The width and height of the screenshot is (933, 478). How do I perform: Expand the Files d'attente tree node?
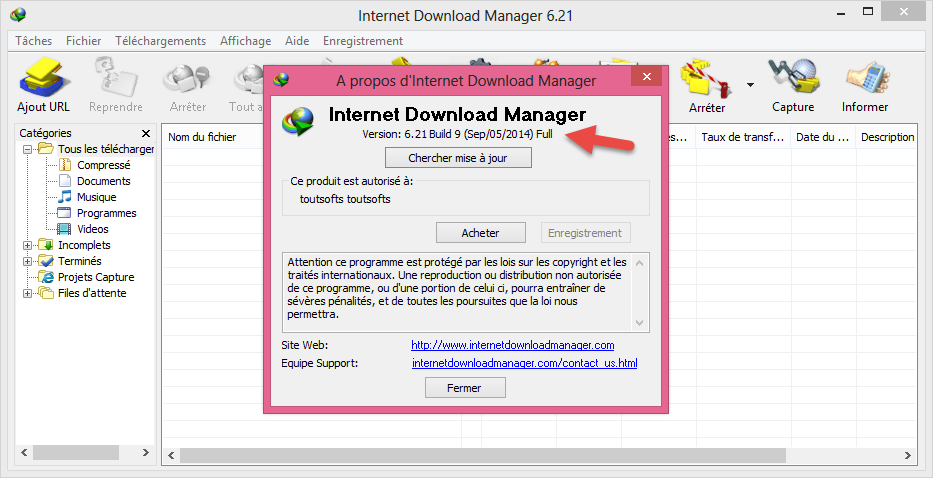27,293
